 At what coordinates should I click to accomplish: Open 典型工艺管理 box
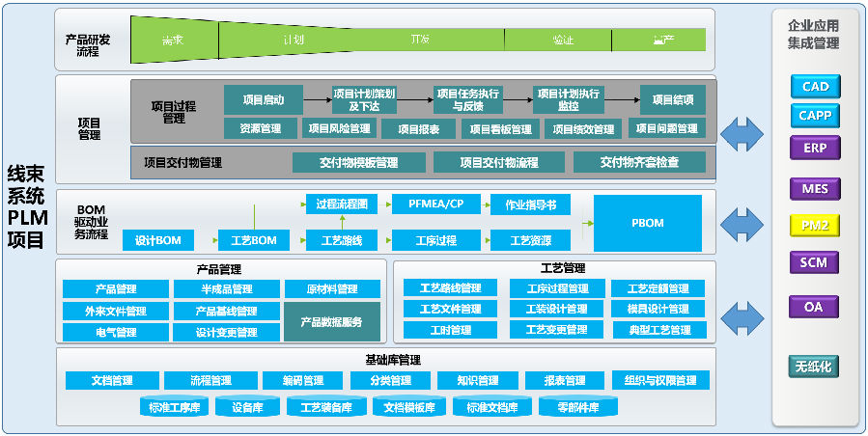tap(659, 330)
